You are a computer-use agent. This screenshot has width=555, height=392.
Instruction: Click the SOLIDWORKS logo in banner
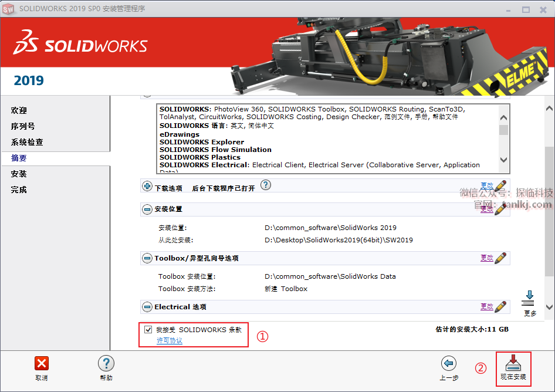(x=80, y=42)
